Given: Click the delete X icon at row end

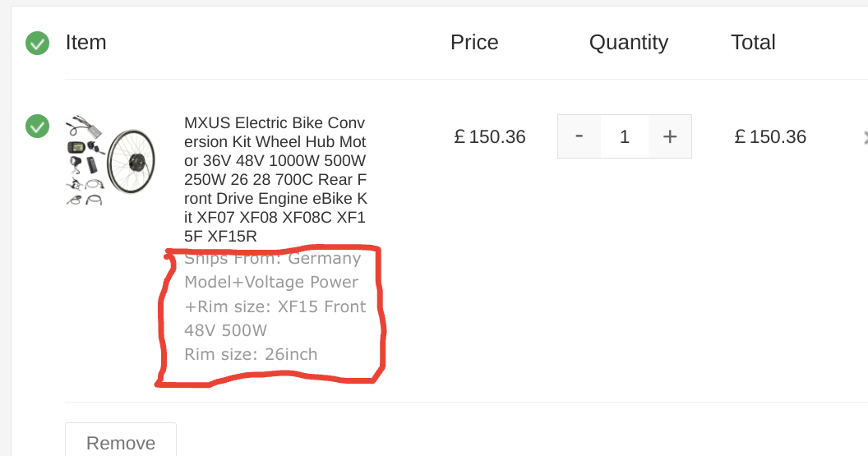Looking at the screenshot, I should pos(865,137).
